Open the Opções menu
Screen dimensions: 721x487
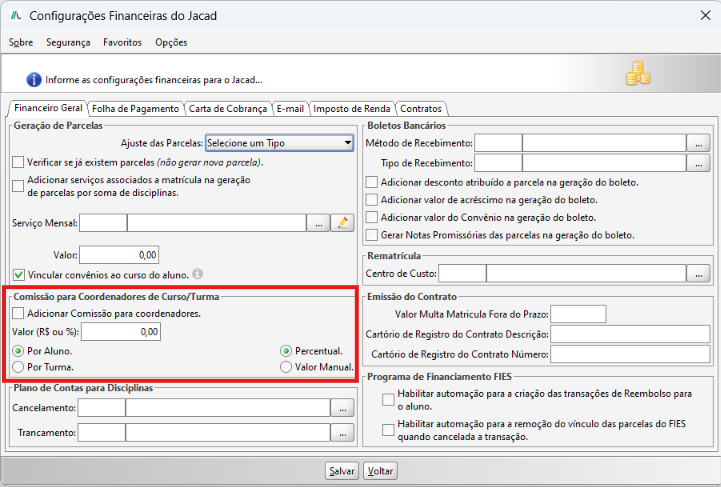(x=171, y=42)
